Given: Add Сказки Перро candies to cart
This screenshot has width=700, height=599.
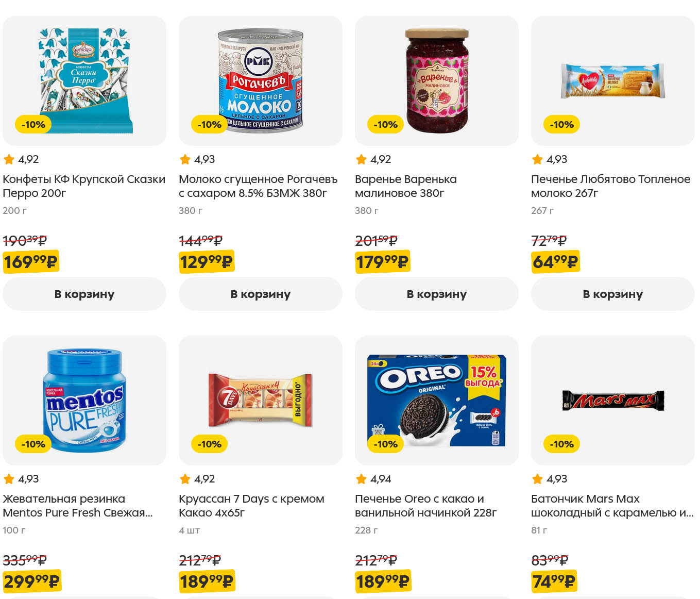Looking at the screenshot, I should pos(84,294).
